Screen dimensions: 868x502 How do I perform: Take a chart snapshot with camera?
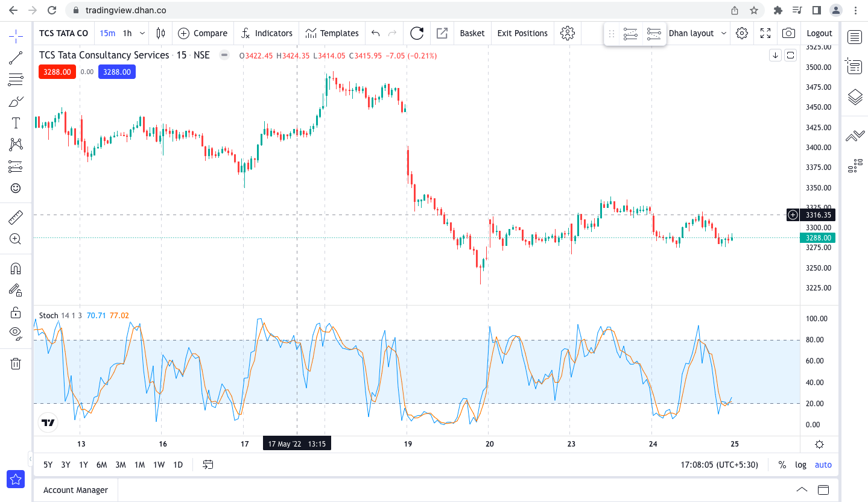pyautogui.click(x=788, y=33)
